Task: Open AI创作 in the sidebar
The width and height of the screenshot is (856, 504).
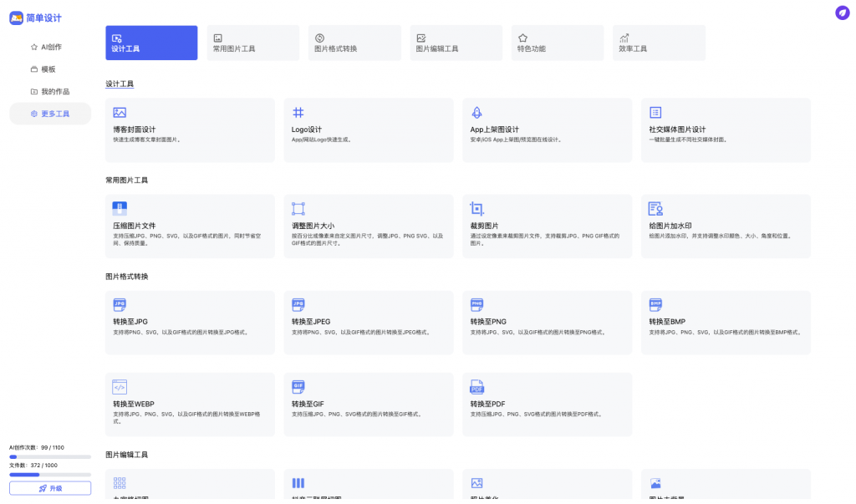Action: pyautogui.click(x=50, y=47)
